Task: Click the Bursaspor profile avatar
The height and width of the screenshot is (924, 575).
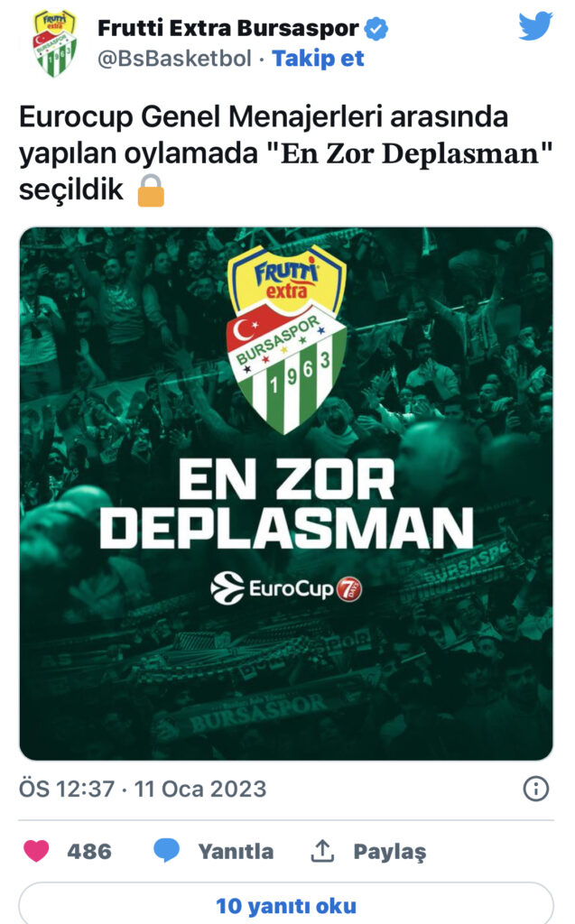Action: (x=54, y=43)
